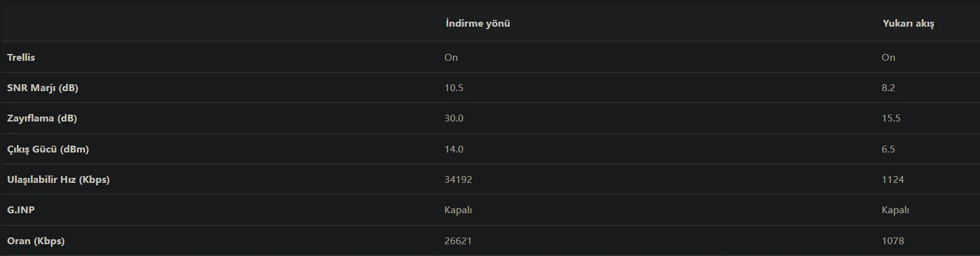Click the upstream SNR value 8.2
The image size is (980, 256).
point(888,88)
